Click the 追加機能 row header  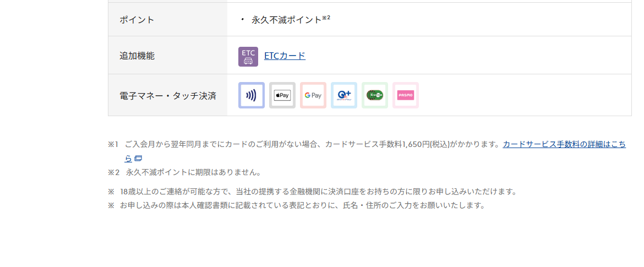tap(167, 56)
